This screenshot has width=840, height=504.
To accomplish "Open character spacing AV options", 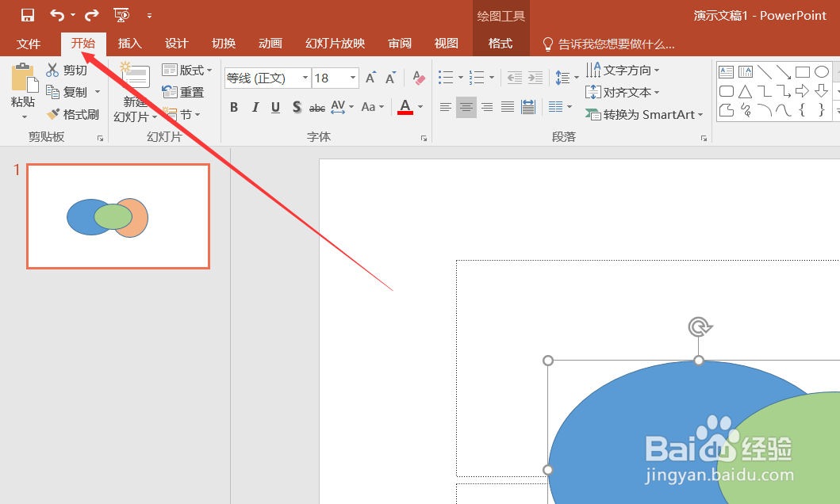I will 343,107.
